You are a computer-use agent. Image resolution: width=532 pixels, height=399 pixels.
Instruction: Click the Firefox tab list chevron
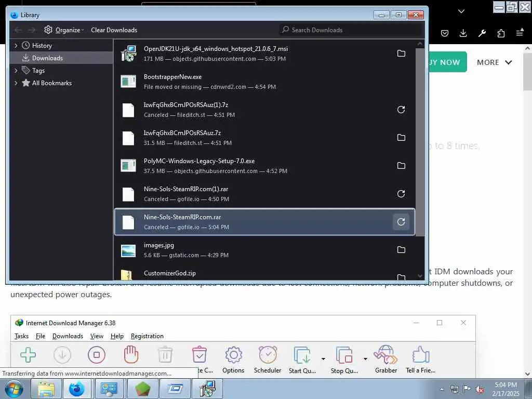tap(461, 11)
